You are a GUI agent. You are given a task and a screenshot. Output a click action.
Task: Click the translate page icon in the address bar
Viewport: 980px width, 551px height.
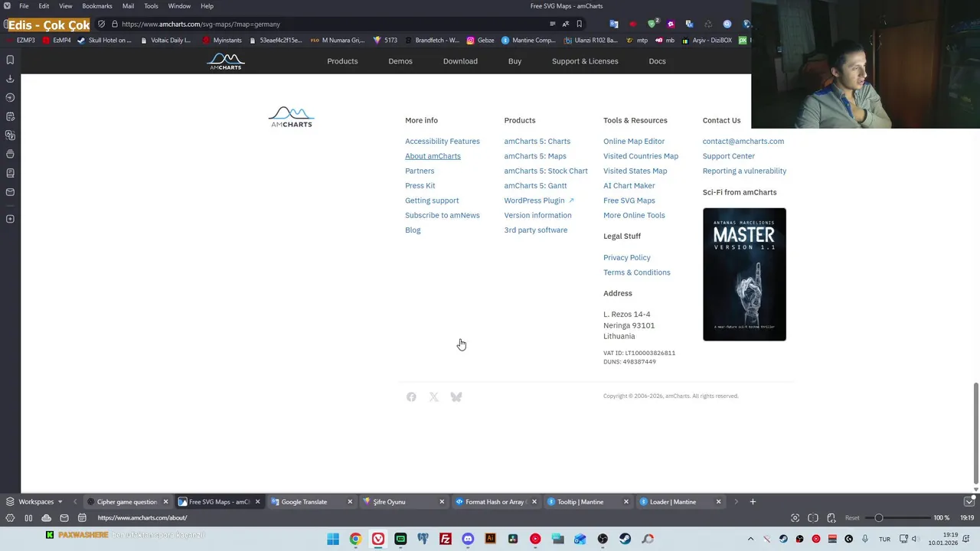(x=566, y=24)
